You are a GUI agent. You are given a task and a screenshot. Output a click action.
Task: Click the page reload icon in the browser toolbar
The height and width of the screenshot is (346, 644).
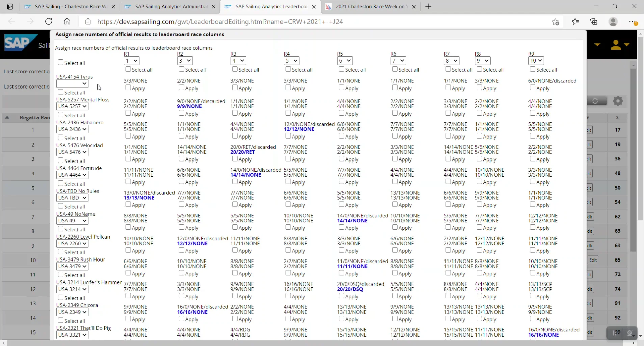[x=49, y=21]
